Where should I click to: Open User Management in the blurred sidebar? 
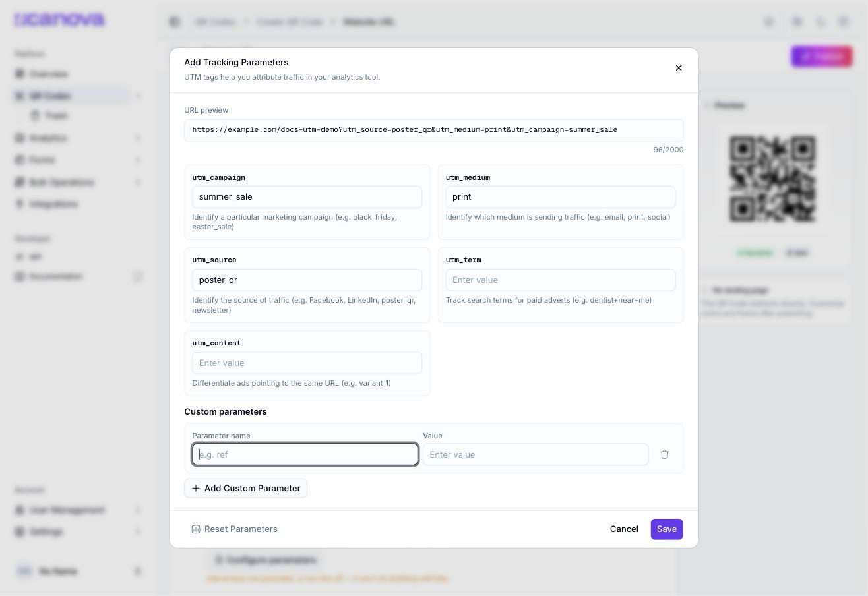click(67, 510)
